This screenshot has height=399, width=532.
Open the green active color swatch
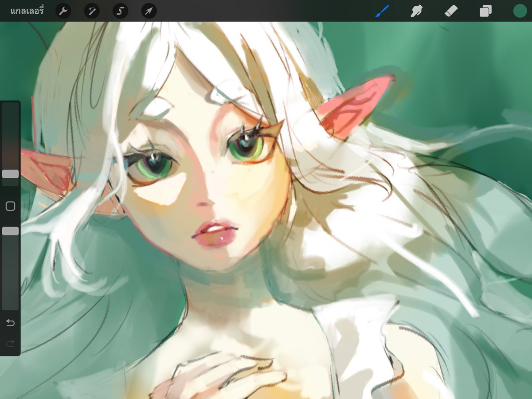[520, 11]
